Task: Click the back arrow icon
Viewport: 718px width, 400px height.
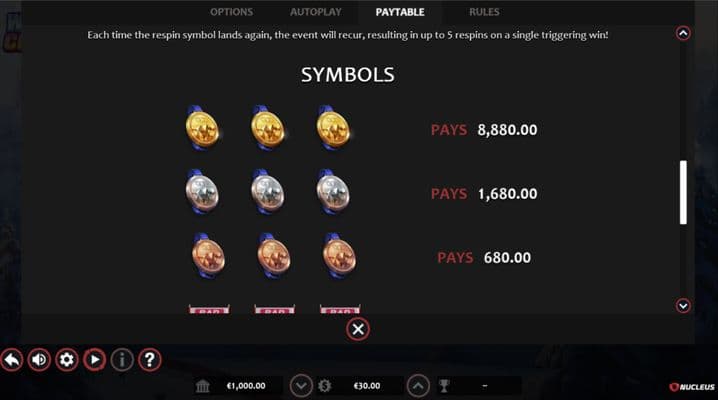Action: [12, 360]
